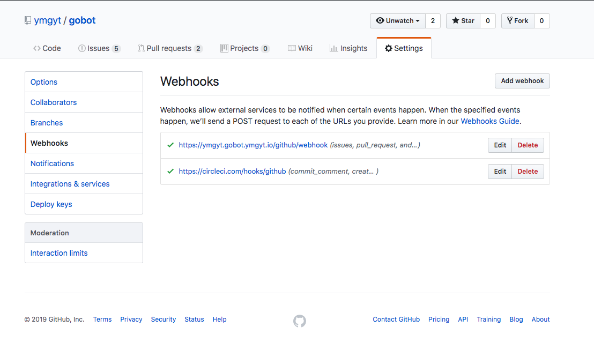
Task: Delete the ymgyt.gobot webhook
Action: pos(528,145)
